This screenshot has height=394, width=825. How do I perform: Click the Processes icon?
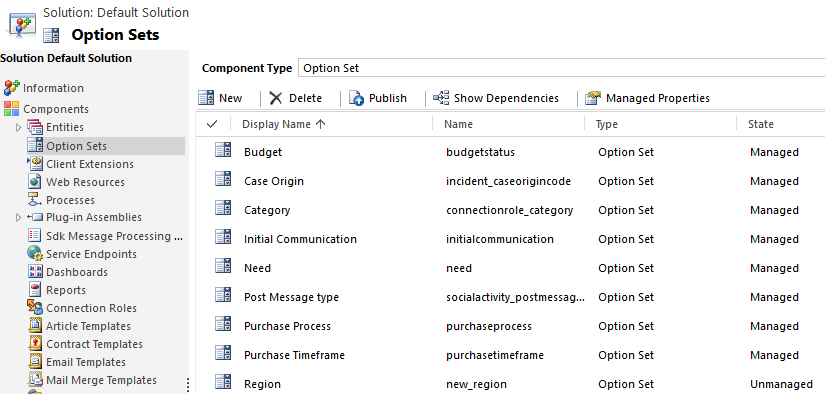coord(34,200)
